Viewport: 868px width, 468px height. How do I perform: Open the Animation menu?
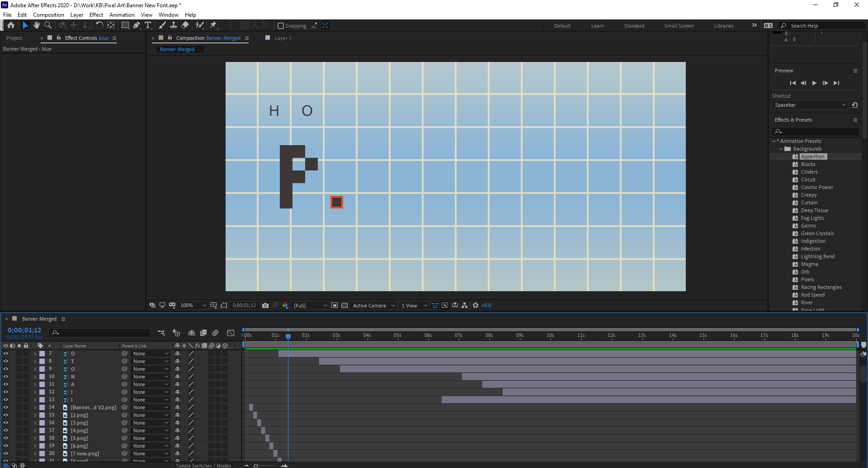point(122,15)
